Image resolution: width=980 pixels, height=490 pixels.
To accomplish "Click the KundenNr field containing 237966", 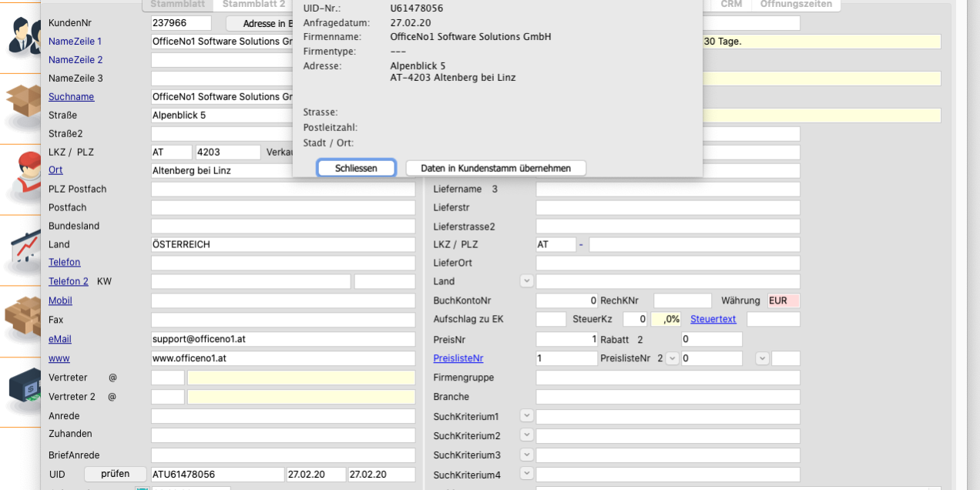I will 181,23.
